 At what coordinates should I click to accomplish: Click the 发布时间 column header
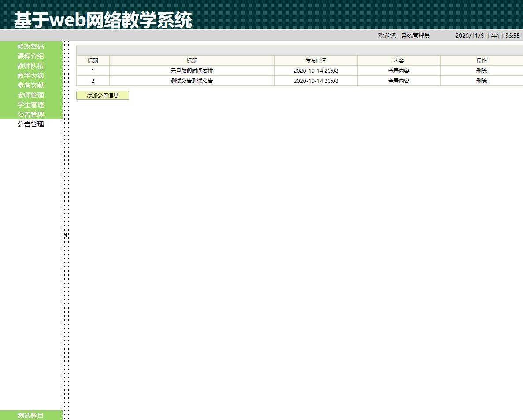315,60
